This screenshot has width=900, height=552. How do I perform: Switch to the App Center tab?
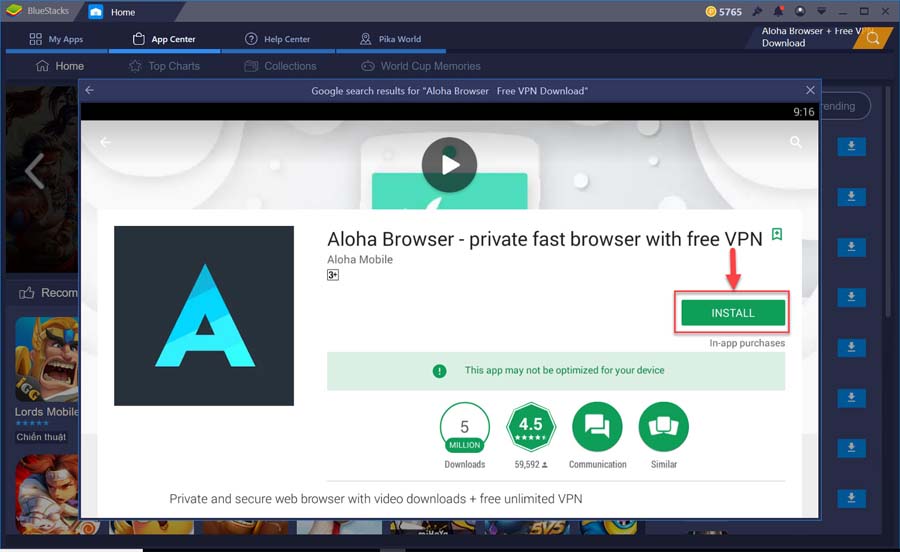[x=164, y=39]
